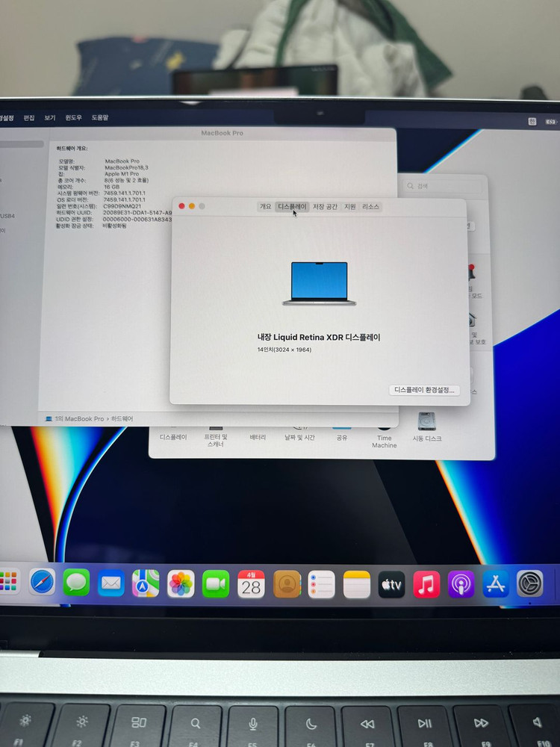Viewport: 560px width, 747px height.
Task: Click the input source icon in menu bar
Action: point(532,122)
